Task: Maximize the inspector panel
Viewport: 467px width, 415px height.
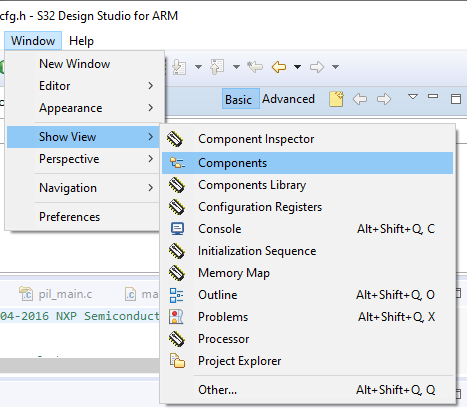Action: coord(456,99)
